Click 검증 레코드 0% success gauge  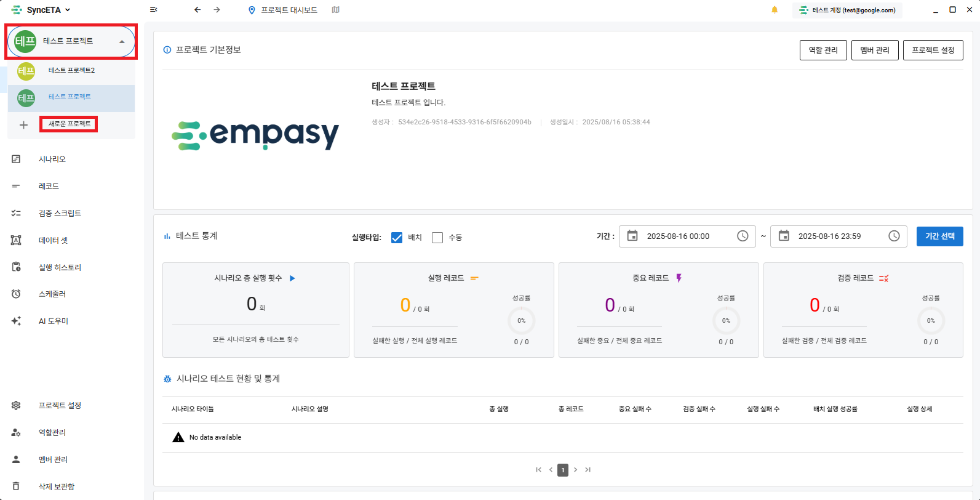[931, 320]
